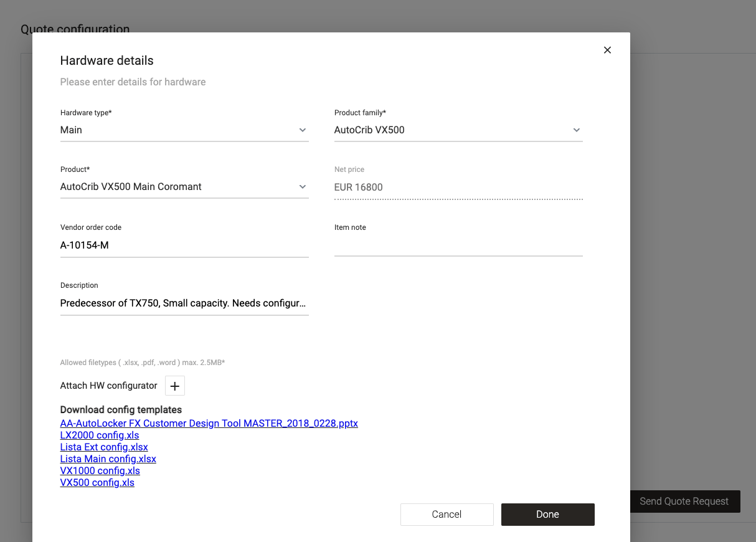756x542 pixels.
Task: Download AA-AutoLocker FX Customer Design Tool pptx
Action: tap(209, 424)
